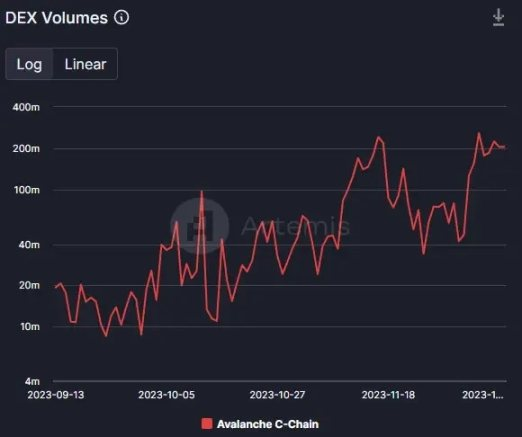
Task: Click the 10m y-axis label
Action: click(30, 327)
